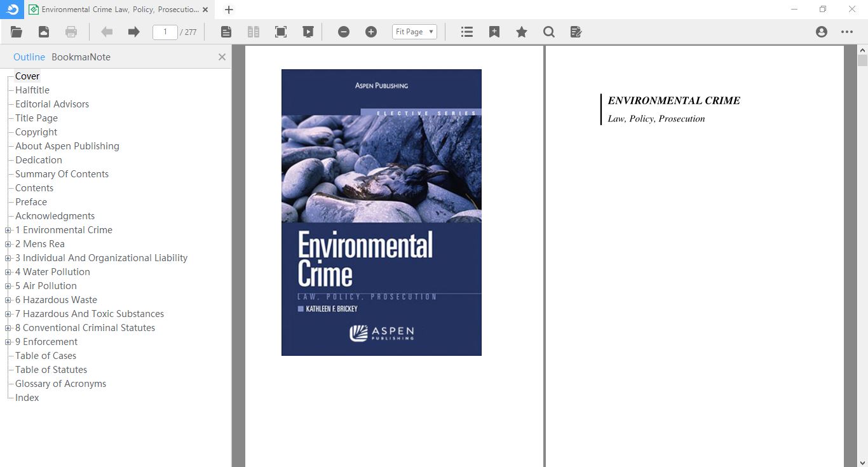Screen dimensions: 868x467
Task: Jump to Dedication in outline
Action: coord(39,160)
